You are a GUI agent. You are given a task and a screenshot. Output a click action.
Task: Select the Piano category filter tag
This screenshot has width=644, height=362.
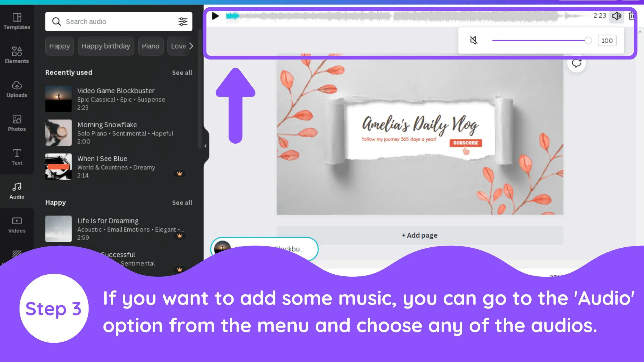[150, 46]
